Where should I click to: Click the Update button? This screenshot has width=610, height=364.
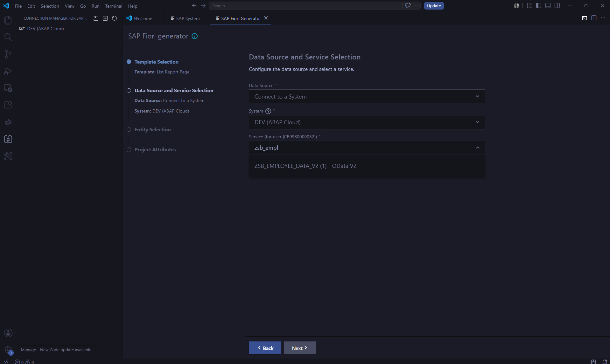(x=434, y=6)
